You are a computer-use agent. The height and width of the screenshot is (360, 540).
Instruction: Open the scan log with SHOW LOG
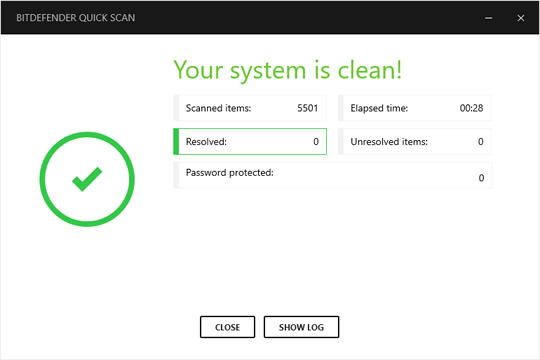[x=301, y=327]
